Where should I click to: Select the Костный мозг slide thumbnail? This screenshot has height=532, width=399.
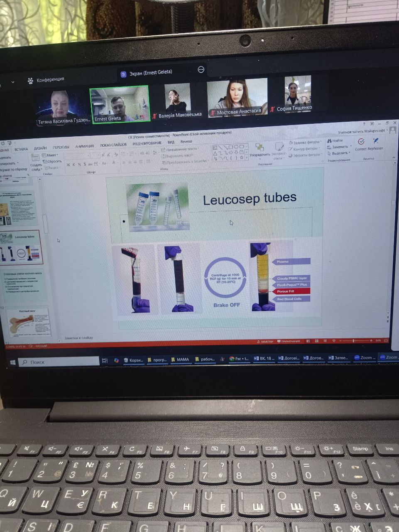point(28,323)
